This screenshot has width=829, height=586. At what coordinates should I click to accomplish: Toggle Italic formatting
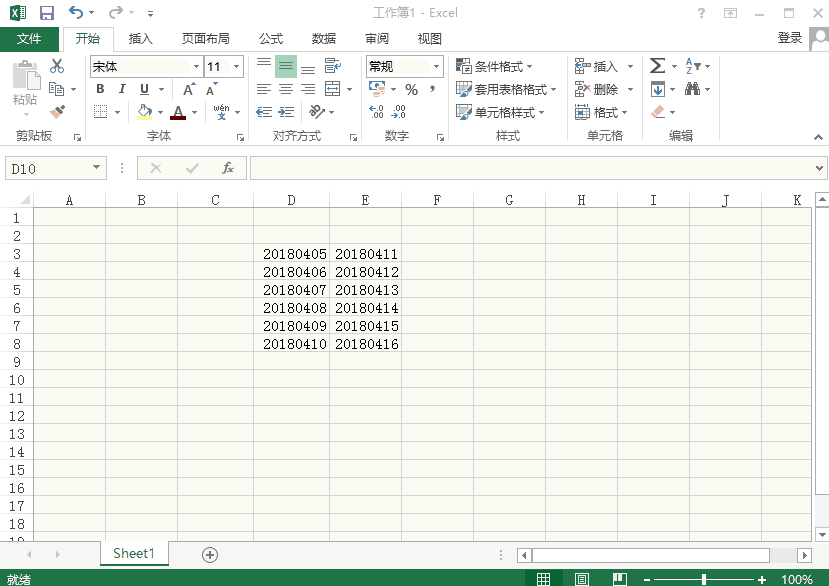pyautogui.click(x=122, y=89)
